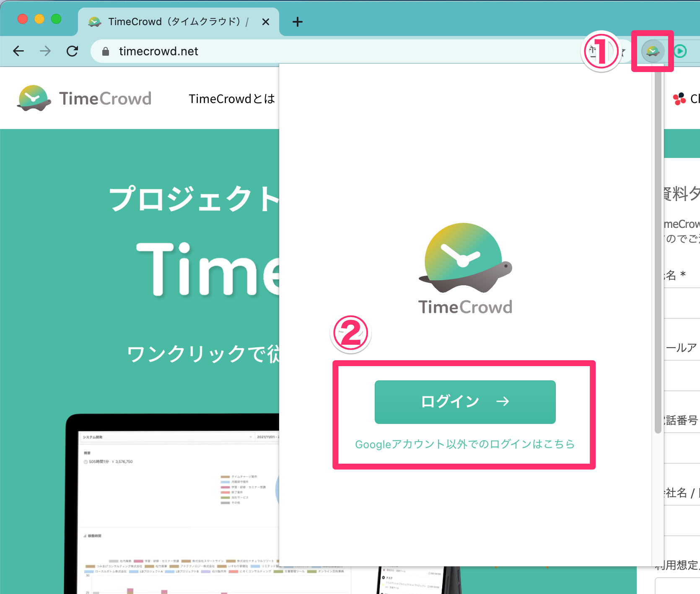The height and width of the screenshot is (594, 700).
Task: Open a new browser tab with the plus button
Action: [x=297, y=22]
